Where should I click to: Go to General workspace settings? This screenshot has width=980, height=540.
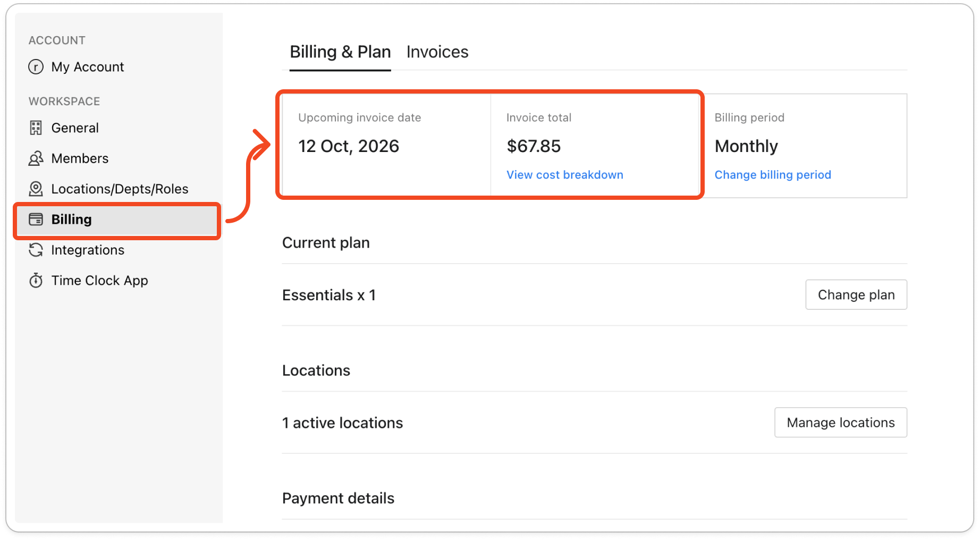(x=75, y=128)
